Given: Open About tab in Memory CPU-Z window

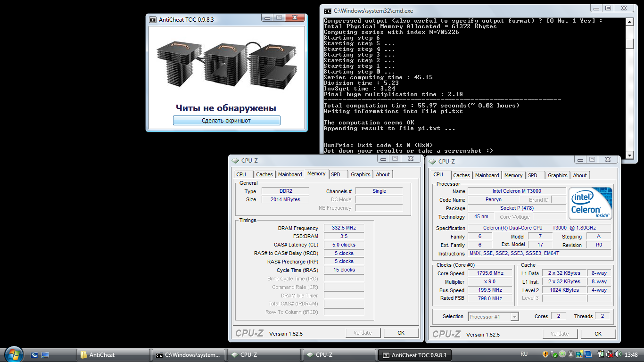Looking at the screenshot, I should point(383,174).
